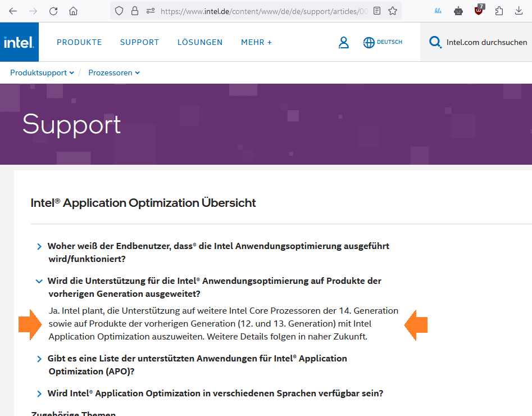Open the uBlock Origin shield extension
This screenshot has height=416, width=532.
click(x=479, y=11)
